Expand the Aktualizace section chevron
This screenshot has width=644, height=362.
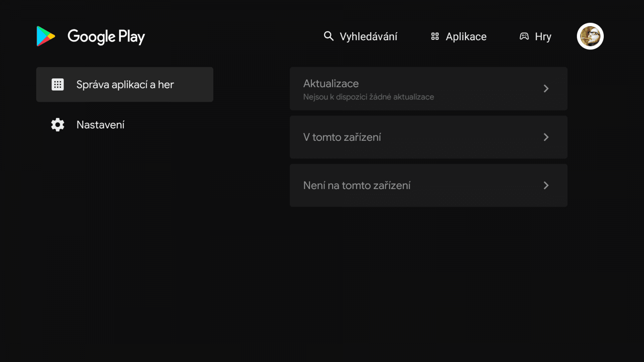click(546, 88)
